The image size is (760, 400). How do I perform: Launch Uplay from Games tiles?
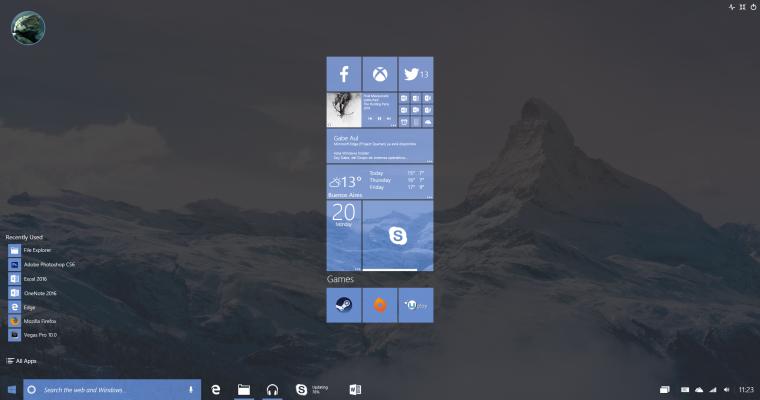point(416,305)
